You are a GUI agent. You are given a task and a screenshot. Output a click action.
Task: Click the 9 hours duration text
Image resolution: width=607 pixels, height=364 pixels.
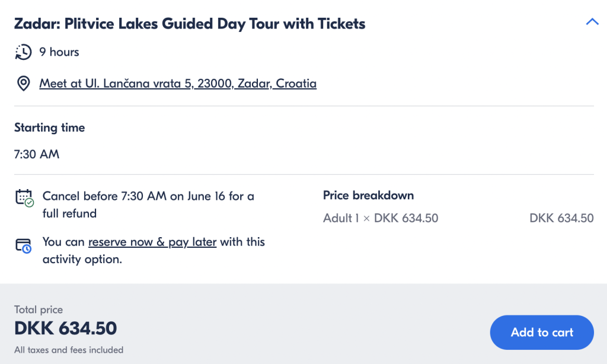[x=59, y=52]
